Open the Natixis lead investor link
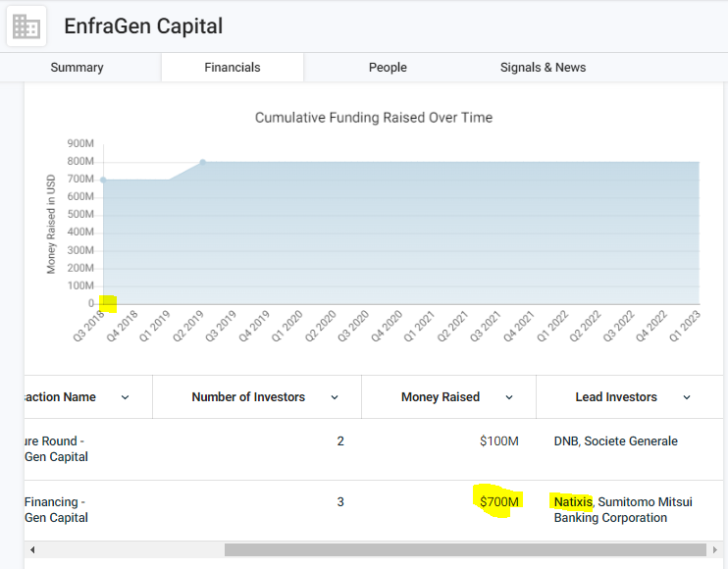728x569 pixels. pyautogui.click(x=573, y=501)
